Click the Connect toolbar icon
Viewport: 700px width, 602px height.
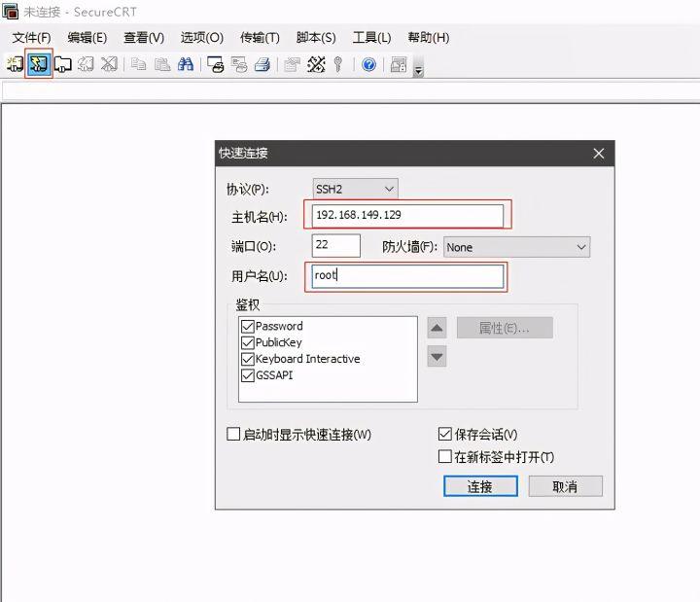pos(15,64)
